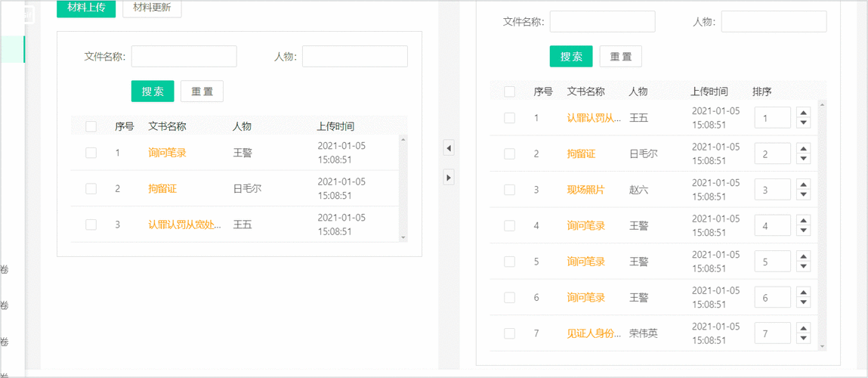Open 认罪认罚从... link in right row 1
This screenshot has height=378, width=868.
coord(594,118)
